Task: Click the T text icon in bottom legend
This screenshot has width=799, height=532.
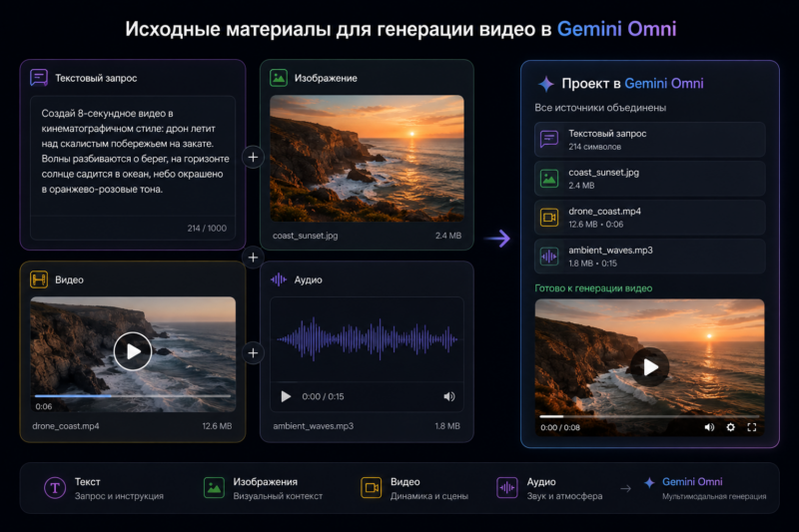Action: (x=55, y=488)
